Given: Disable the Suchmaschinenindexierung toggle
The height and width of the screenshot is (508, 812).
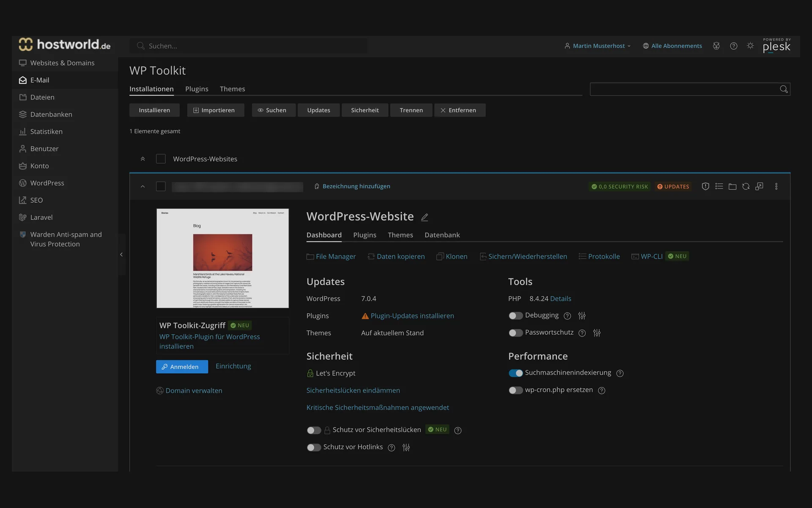Looking at the screenshot, I should pyautogui.click(x=516, y=373).
